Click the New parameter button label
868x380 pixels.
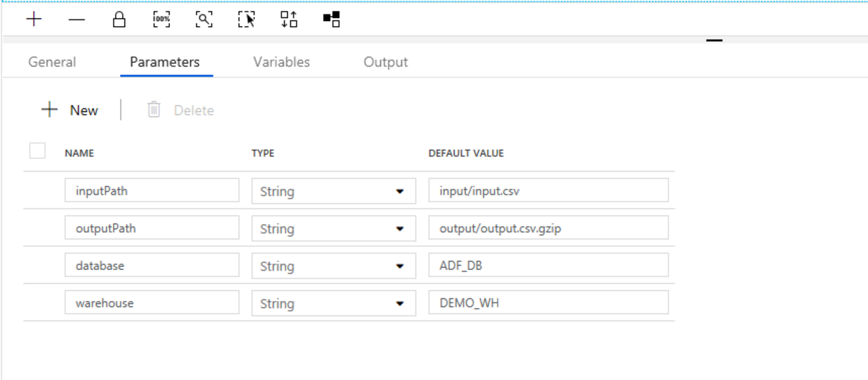84,110
